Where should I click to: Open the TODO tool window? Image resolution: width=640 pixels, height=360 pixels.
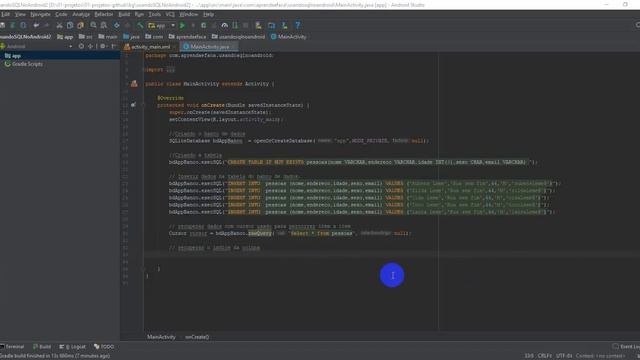(104, 347)
